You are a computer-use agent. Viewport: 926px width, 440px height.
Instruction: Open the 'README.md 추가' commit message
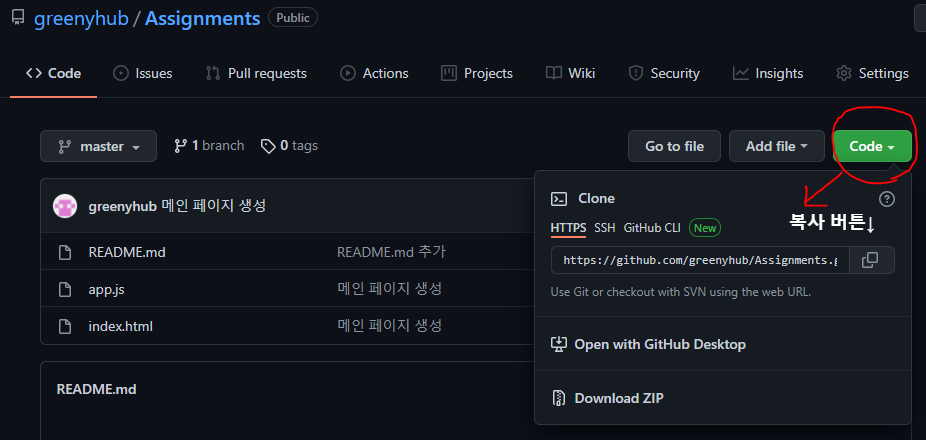[x=391, y=252]
